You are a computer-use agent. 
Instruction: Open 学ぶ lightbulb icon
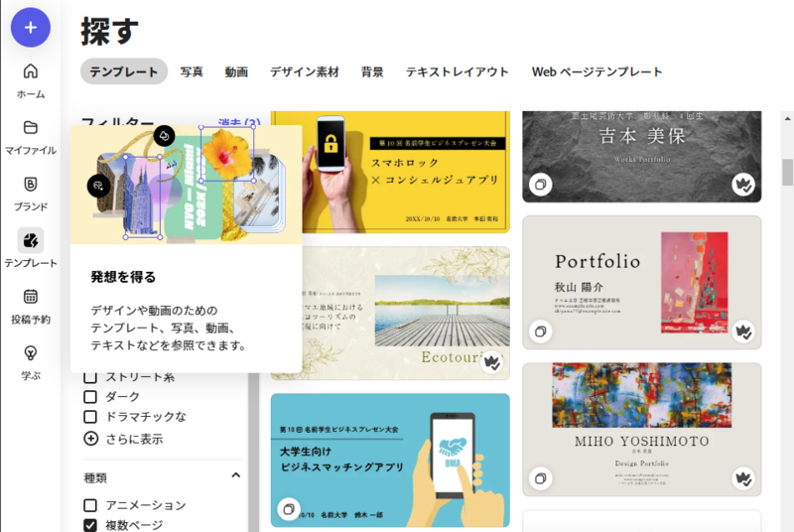(x=31, y=352)
